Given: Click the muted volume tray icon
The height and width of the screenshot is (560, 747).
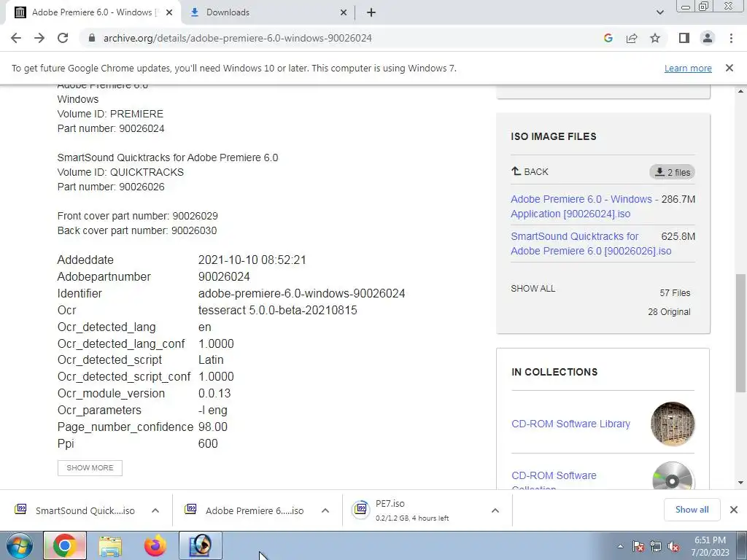Looking at the screenshot, I should [673, 546].
